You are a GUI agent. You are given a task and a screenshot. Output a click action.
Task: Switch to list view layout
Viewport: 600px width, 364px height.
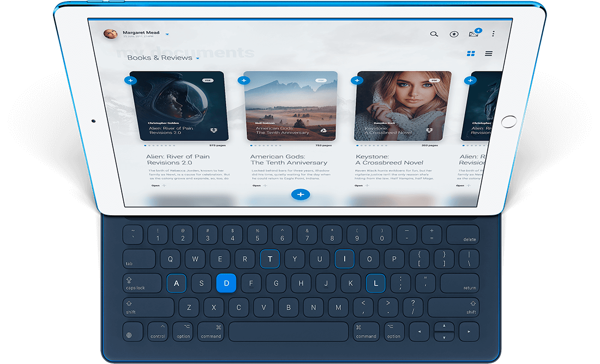click(x=489, y=53)
